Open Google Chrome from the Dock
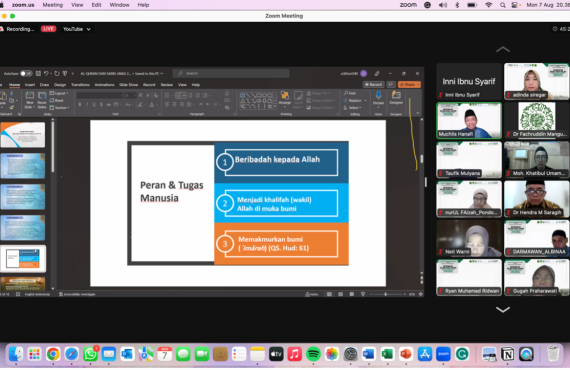 tap(53, 354)
